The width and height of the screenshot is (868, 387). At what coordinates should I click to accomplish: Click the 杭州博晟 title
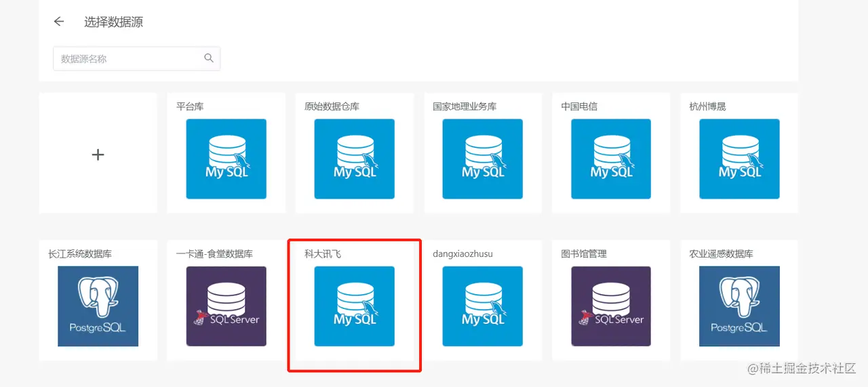click(x=708, y=106)
